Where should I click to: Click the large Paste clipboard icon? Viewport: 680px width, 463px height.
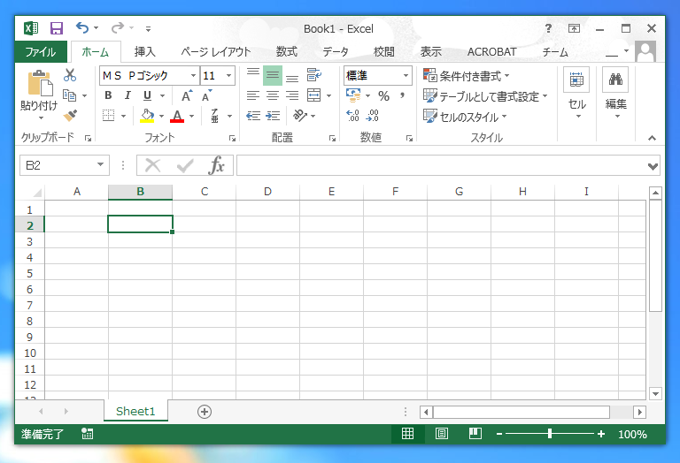click(39, 83)
